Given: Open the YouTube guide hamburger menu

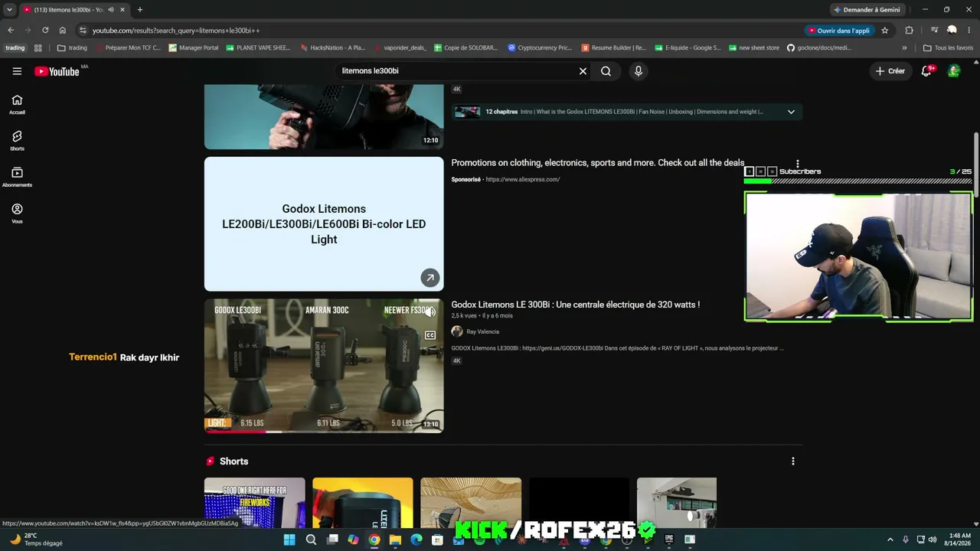Looking at the screenshot, I should [17, 71].
